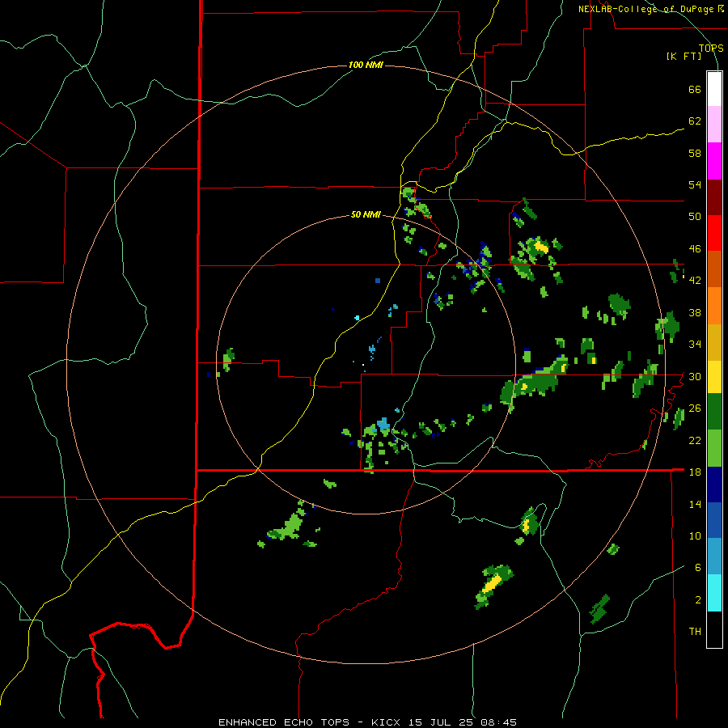
Task: Click the [K FT] units label
Action: coord(684,57)
